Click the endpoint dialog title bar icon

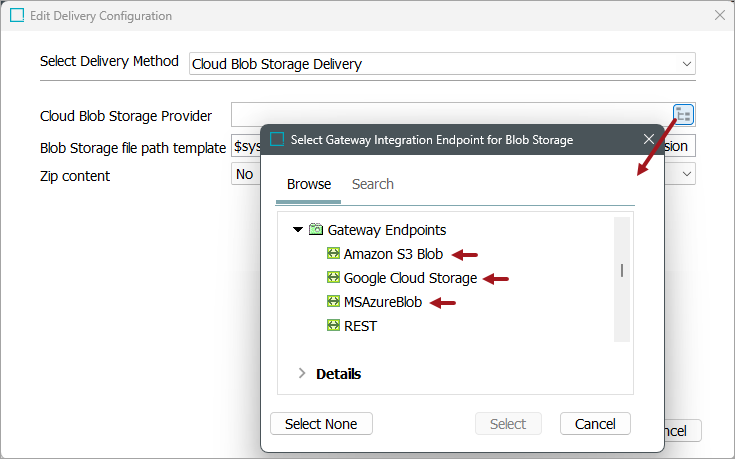click(x=277, y=140)
